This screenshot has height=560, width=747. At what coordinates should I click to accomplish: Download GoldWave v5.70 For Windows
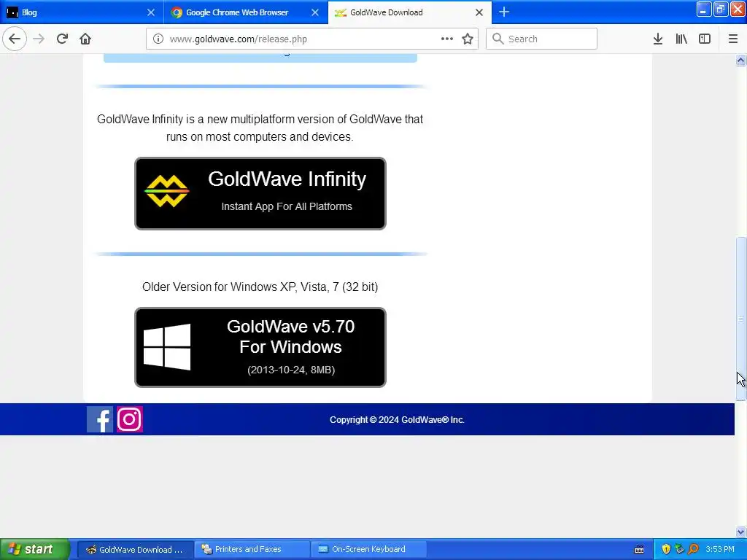pos(260,347)
